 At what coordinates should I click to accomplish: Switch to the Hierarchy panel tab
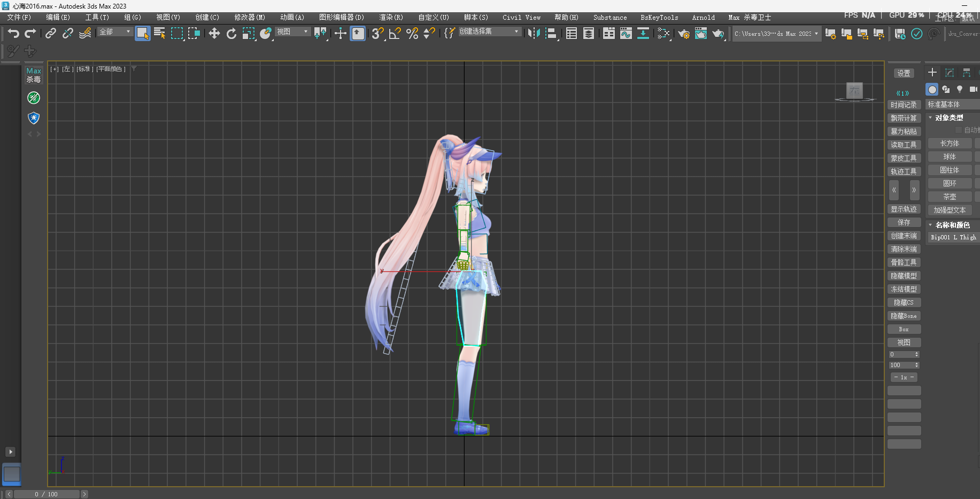[967, 73]
